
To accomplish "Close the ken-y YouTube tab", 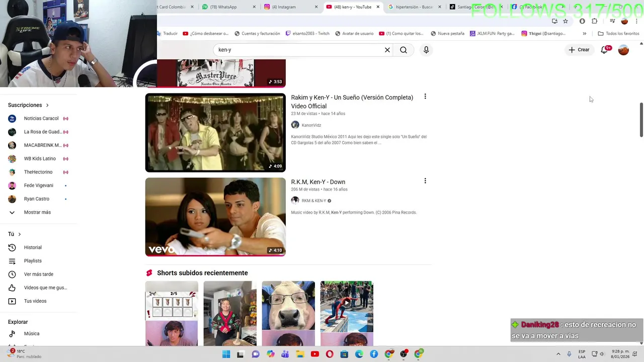I will point(378,7).
